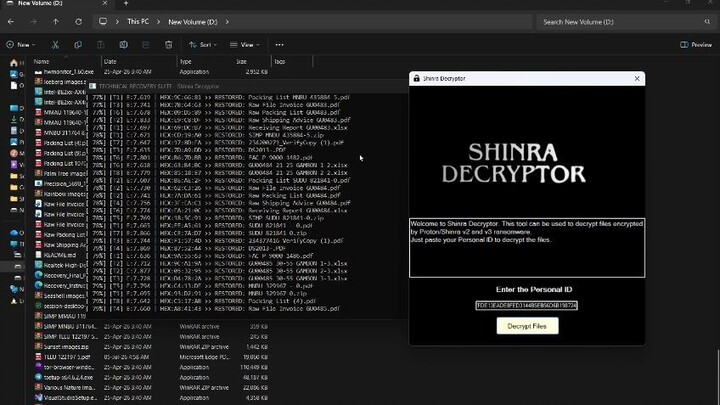720x405 pixels.
Task: Go back in File Explorer
Action: 11,22
